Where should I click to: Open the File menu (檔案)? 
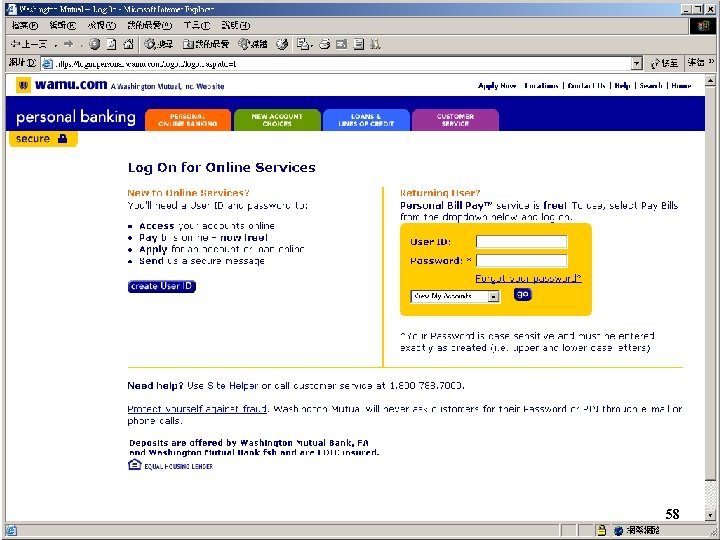tap(25, 25)
